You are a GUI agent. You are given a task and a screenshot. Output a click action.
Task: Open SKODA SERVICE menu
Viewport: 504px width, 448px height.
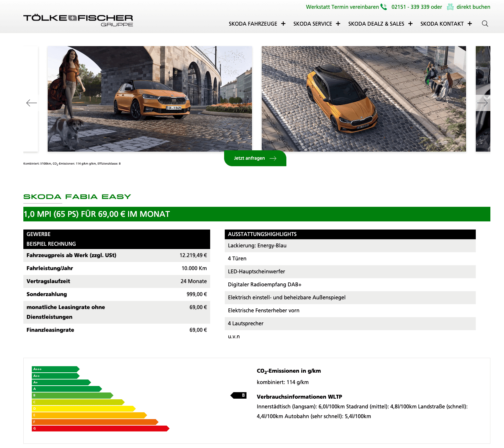pos(313,24)
